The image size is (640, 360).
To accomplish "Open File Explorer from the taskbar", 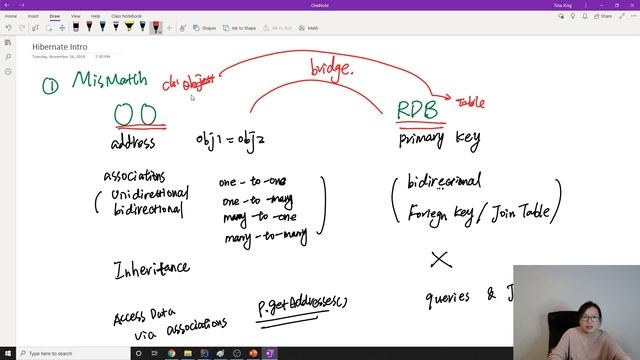I will [x=188, y=353].
